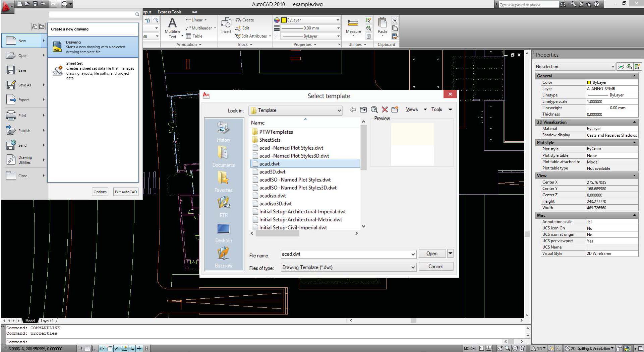Choose Publish in the application menu
The image size is (644, 352).
(x=24, y=131)
